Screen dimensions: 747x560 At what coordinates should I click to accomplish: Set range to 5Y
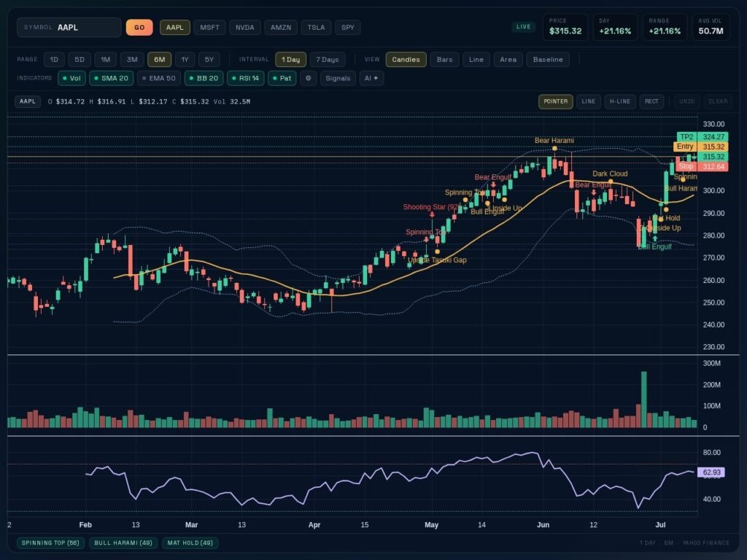click(209, 60)
